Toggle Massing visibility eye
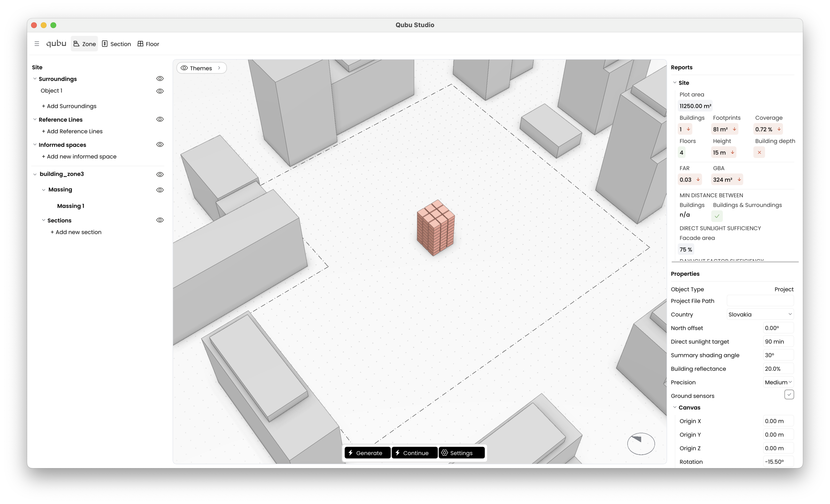The height and width of the screenshot is (504, 830). (160, 190)
